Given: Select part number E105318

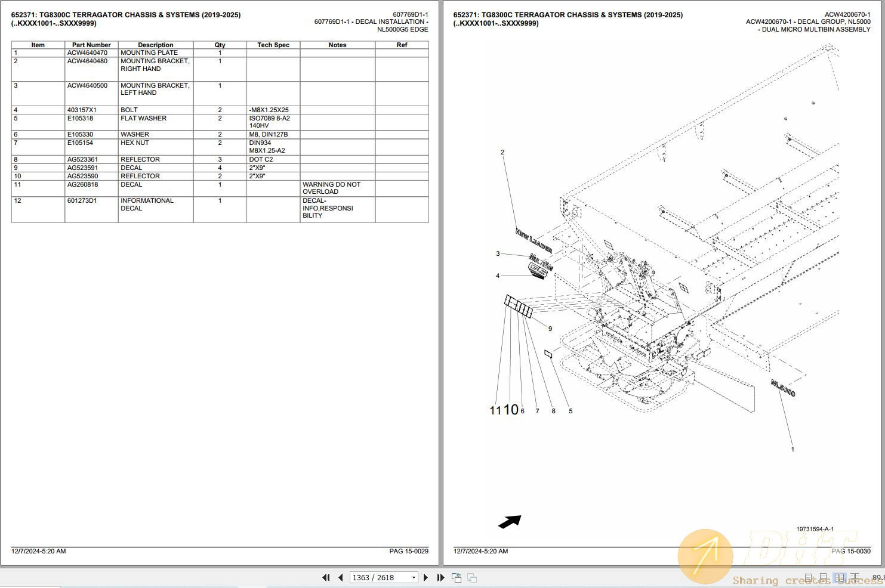Looking at the screenshot, I should click(80, 118).
